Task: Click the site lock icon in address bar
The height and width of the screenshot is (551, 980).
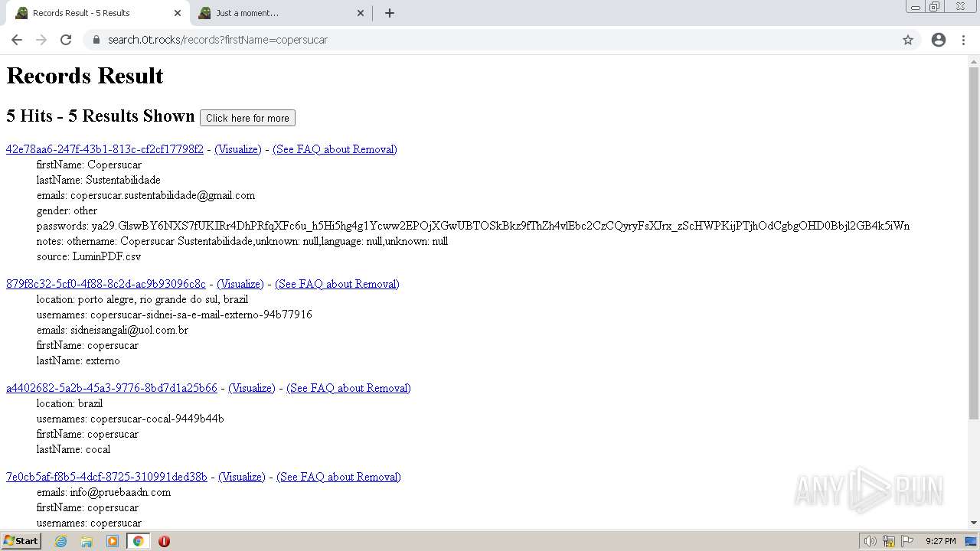Action: point(96,40)
